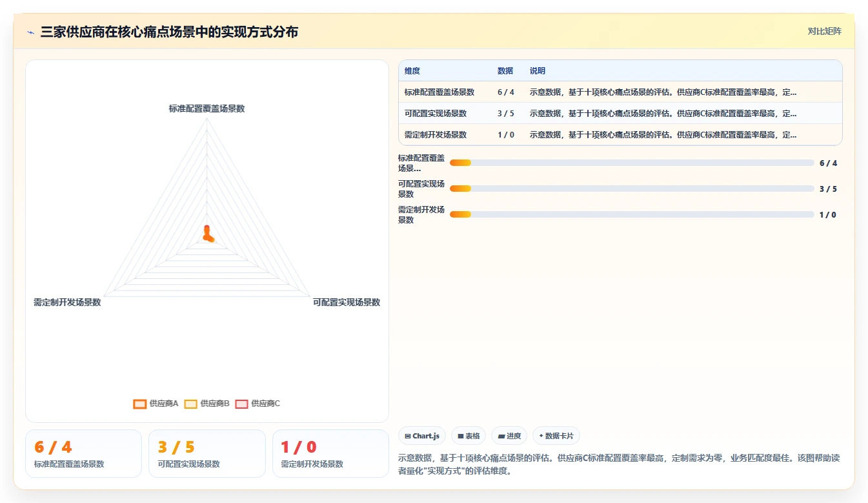Click 需定制开发场景数 progress bar

tap(632, 214)
